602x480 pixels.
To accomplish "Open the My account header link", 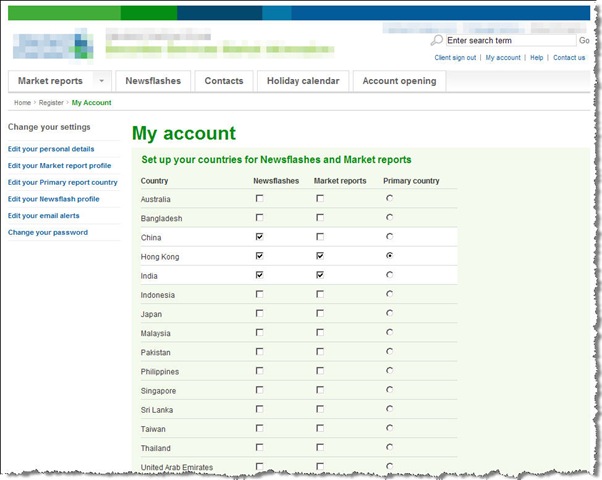I will (x=503, y=58).
